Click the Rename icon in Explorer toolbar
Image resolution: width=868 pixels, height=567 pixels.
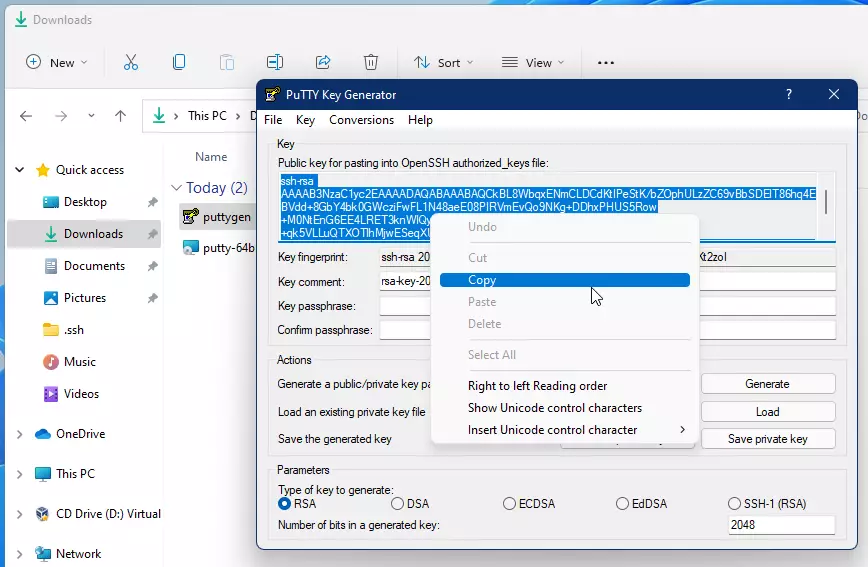coord(275,62)
